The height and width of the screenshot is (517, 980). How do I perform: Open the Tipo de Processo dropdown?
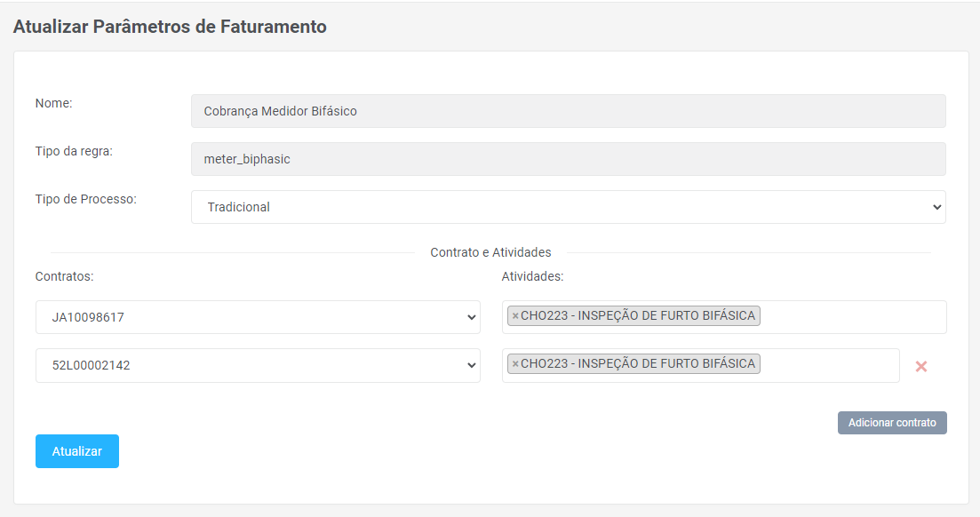pyautogui.click(x=568, y=207)
